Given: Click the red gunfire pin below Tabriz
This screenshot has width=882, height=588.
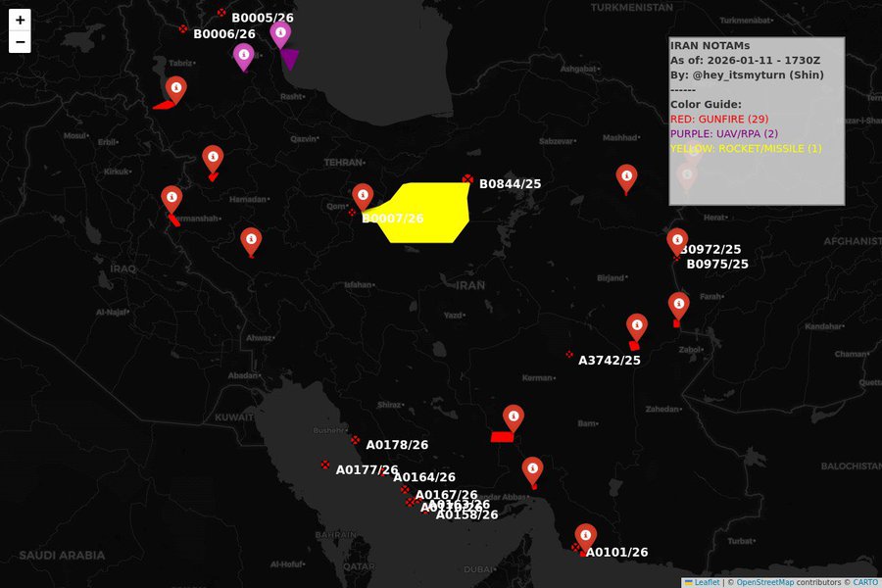Looking at the screenshot, I should pos(176,90).
